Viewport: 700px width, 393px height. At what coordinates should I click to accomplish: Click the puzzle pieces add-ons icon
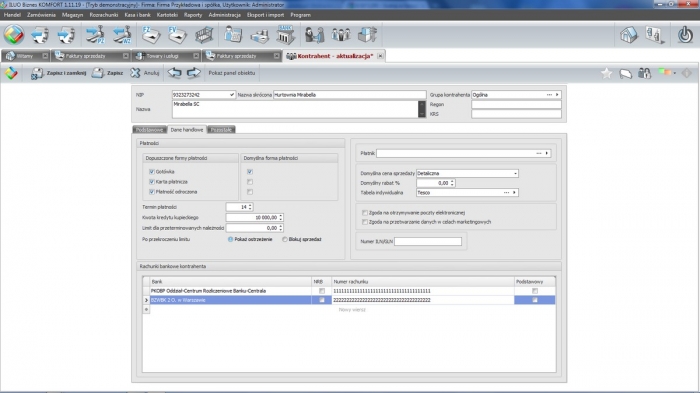655,35
